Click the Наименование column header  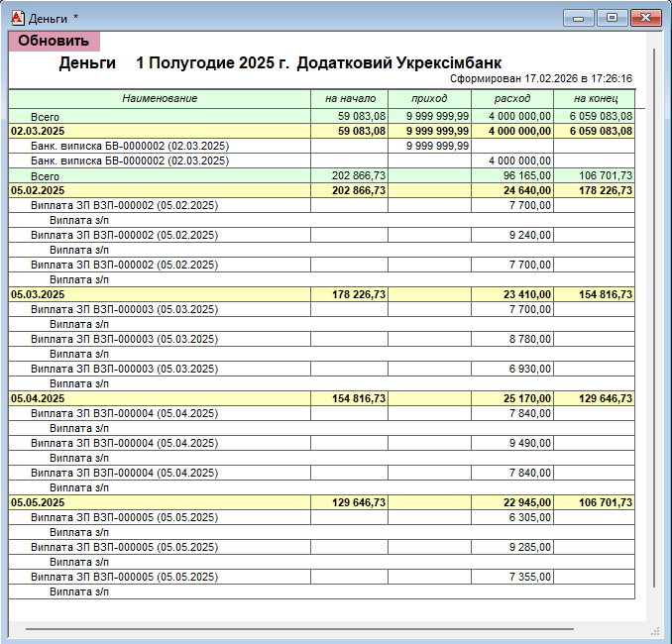(x=160, y=98)
